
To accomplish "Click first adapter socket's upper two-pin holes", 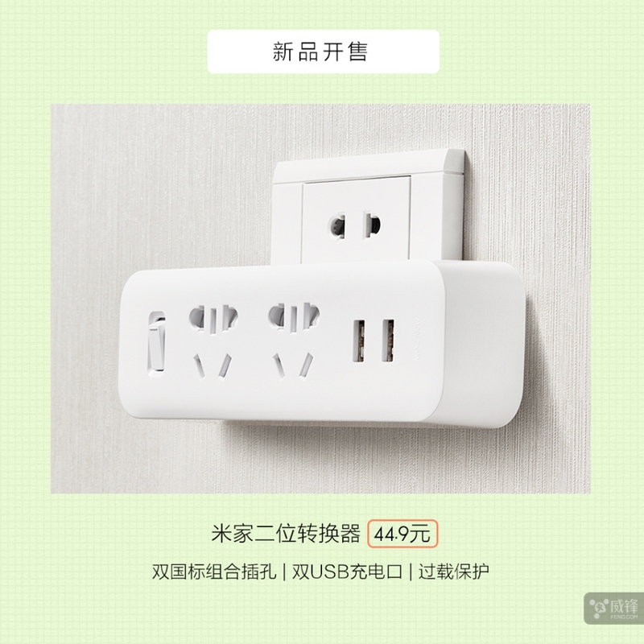I will click(213, 318).
